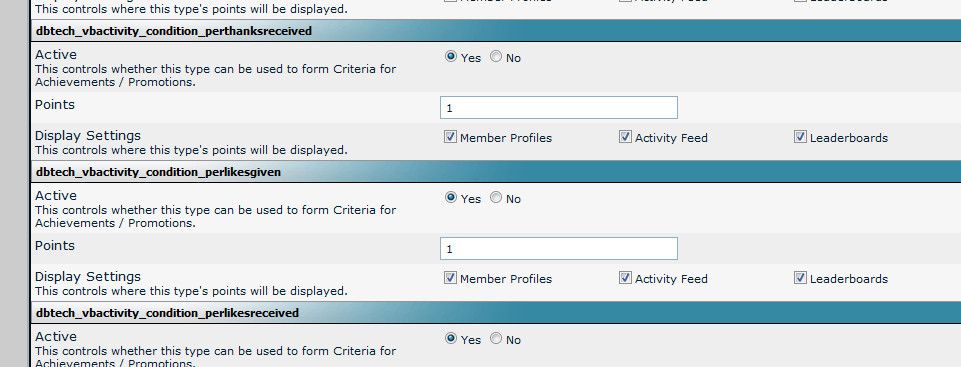Uncheck Leaderboards under perlikesgiven
Viewport: 961px width, 367px height.
(800, 278)
